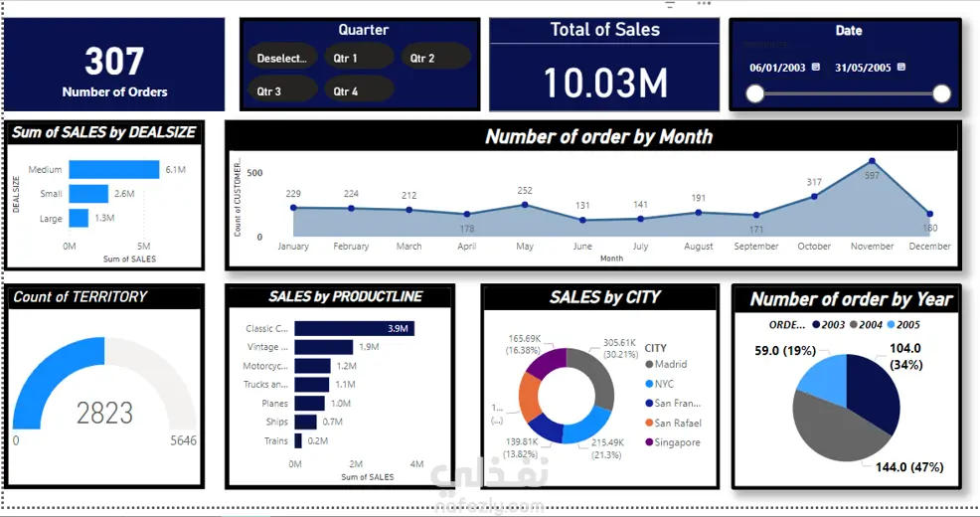Select the Vintage product line bar 1.9M
Image resolution: width=980 pixels, height=517 pixels.
coord(324,347)
